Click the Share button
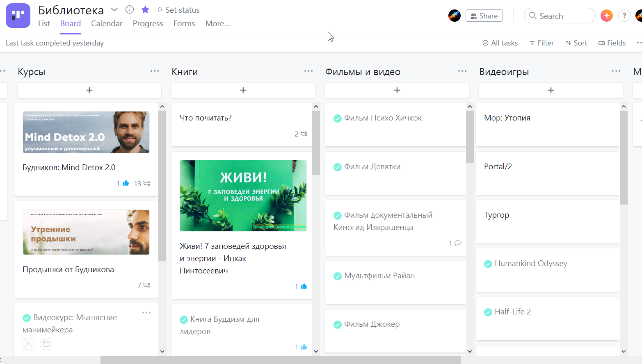642x364 pixels. 484,16
